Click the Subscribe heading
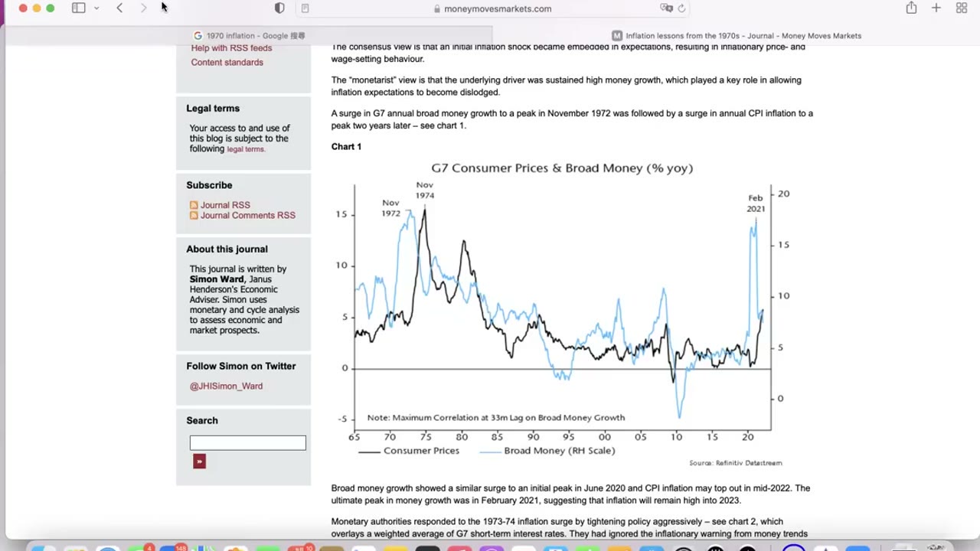980x551 pixels. point(209,185)
